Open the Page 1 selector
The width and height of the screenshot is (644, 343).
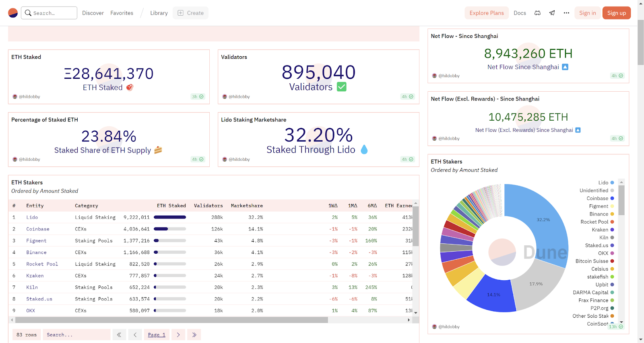pyautogui.click(x=157, y=335)
